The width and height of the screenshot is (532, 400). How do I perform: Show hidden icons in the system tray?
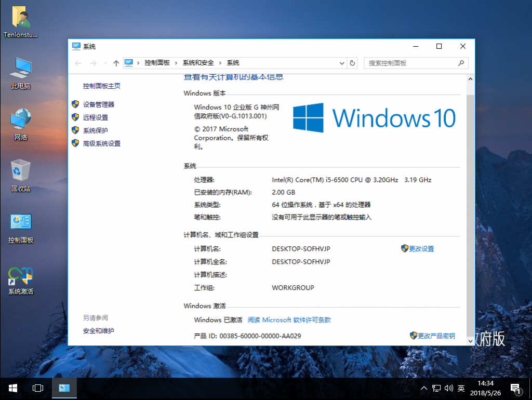(x=424, y=388)
